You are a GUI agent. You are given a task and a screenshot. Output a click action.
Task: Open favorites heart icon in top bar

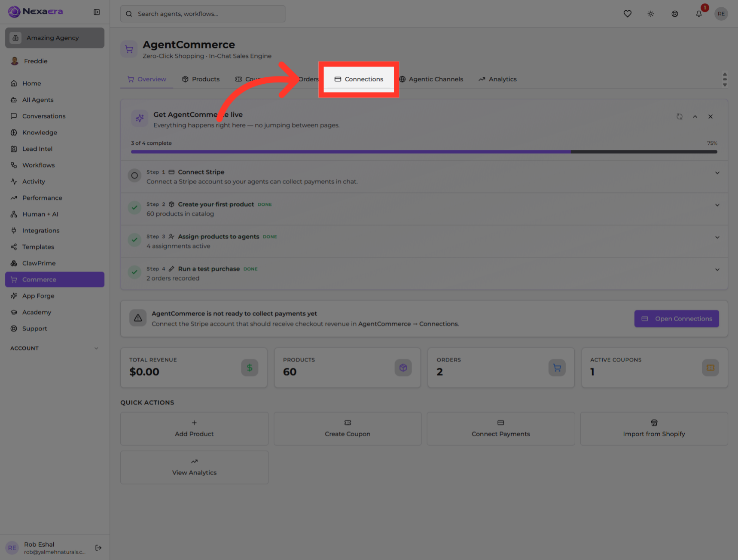click(628, 14)
